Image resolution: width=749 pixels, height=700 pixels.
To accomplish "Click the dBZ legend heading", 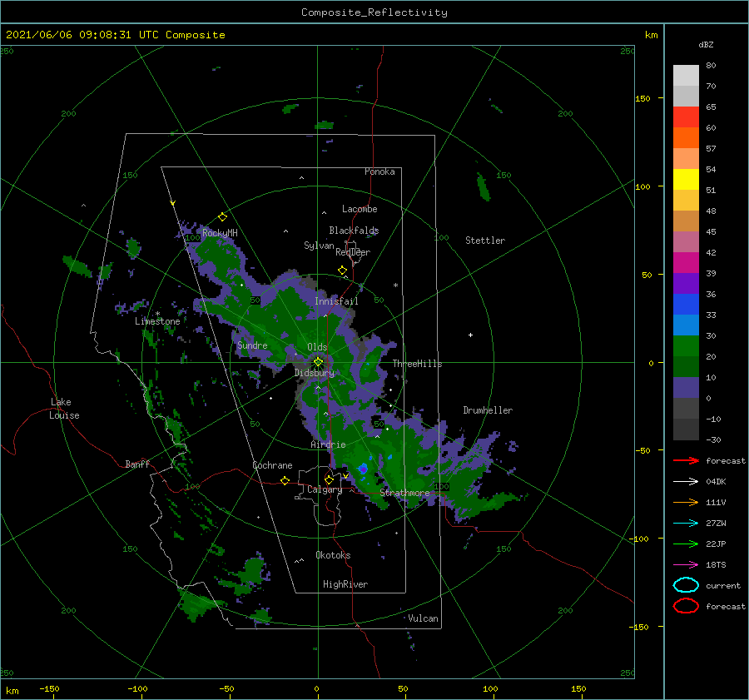I will coord(706,45).
